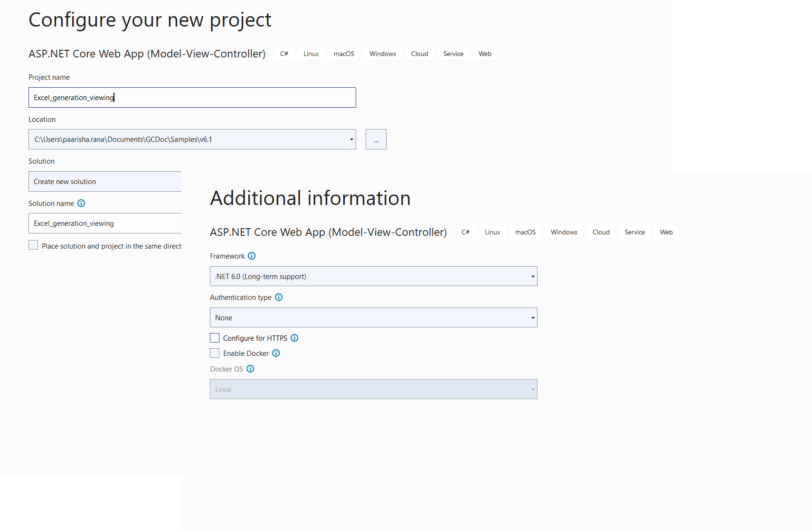Click the macOS tag under Additional information
Image resolution: width=812 pixels, height=530 pixels.
525,232
